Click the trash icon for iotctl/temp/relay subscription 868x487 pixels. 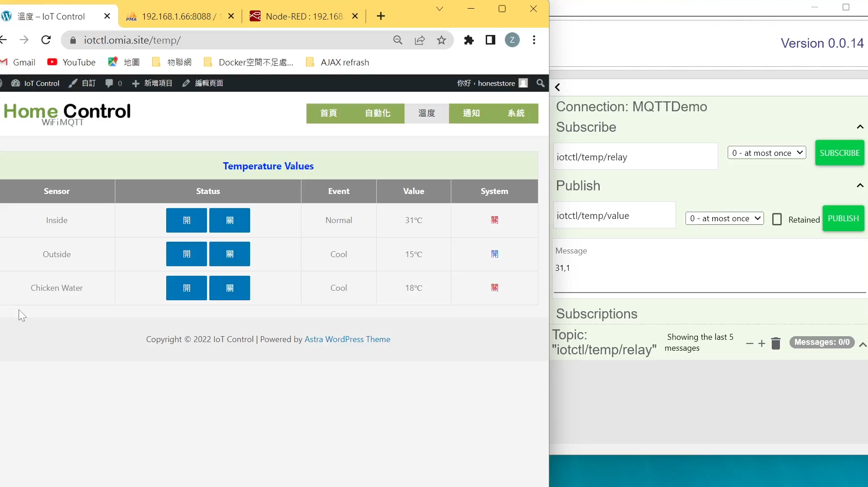click(x=776, y=343)
